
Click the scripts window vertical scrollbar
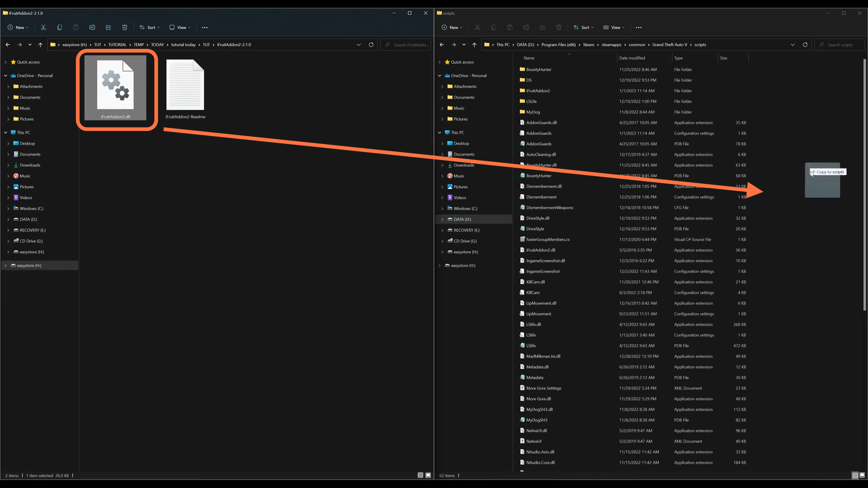pyautogui.click(x=864, y=185)
